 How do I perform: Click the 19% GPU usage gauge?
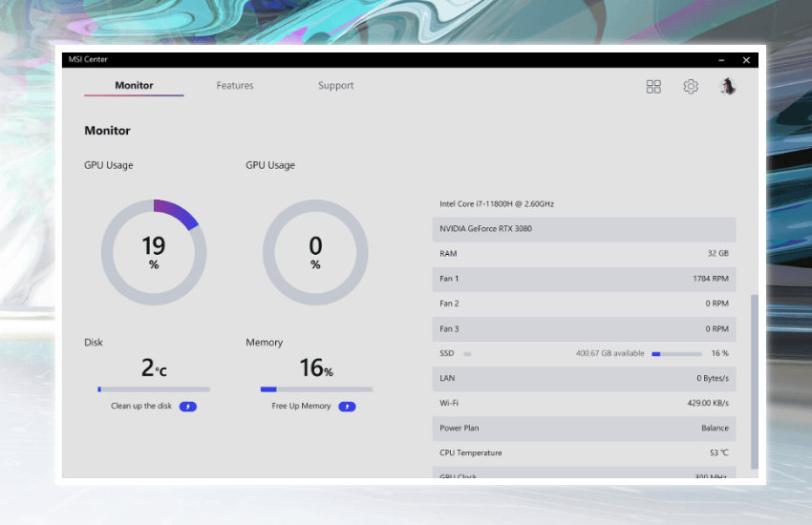(154, 252)
